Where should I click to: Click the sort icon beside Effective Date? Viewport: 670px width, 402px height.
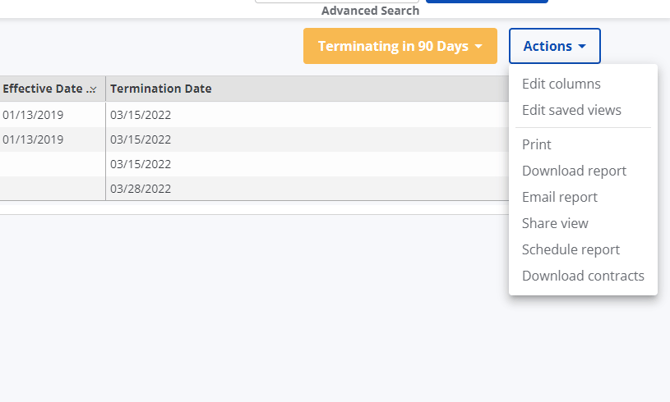92,90
